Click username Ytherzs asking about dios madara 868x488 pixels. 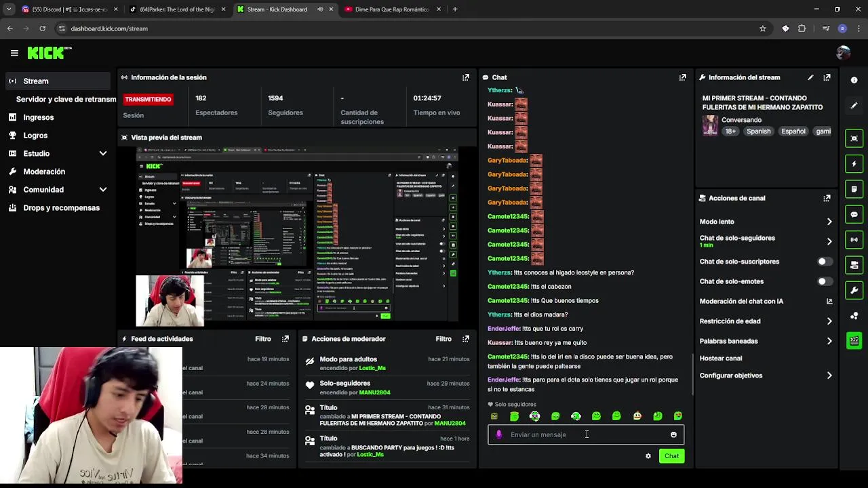click(499, 314)
